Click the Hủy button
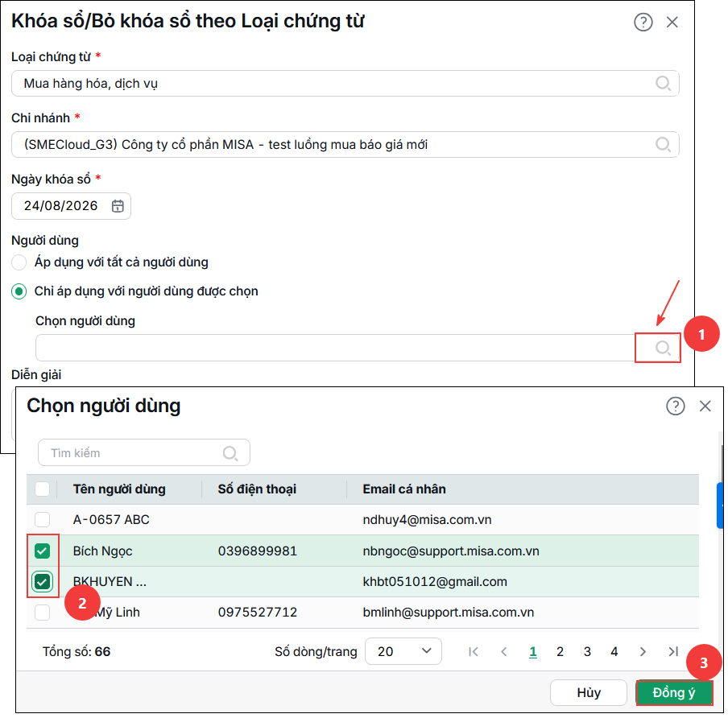Image resolution: width=728 pixels, height=718 pixels. tap(589, 692)
